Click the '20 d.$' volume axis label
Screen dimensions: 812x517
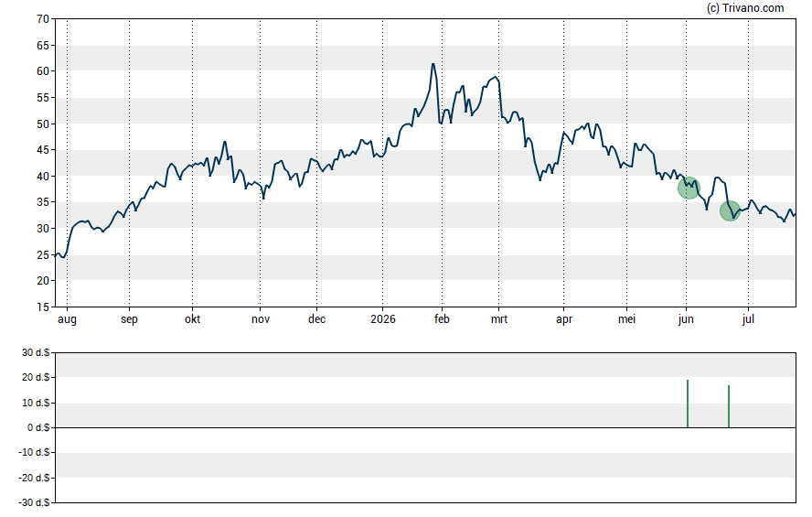(x=36, y=378)
